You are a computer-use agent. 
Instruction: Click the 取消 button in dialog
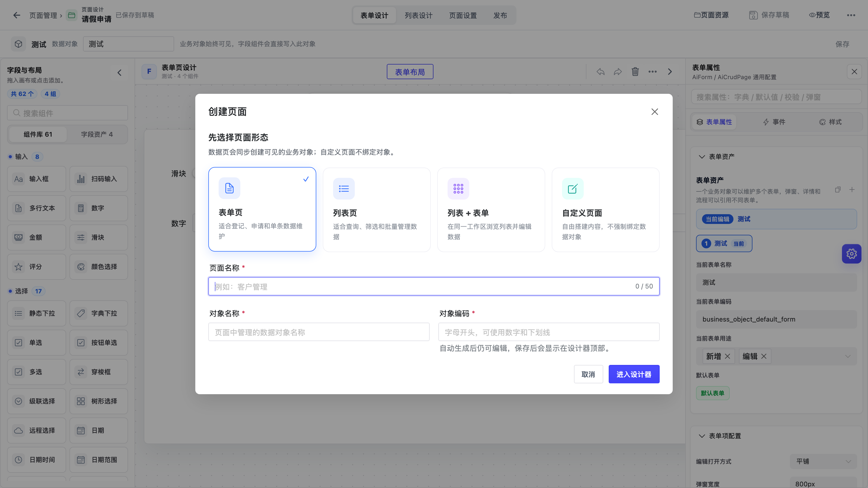pyautogui.click(x=588, y=374)
